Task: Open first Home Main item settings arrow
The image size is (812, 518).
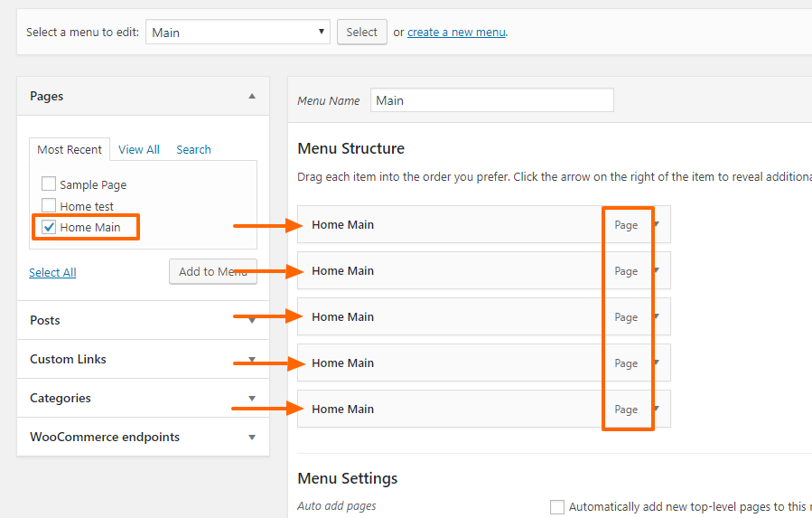Action: (x=657, y=224)
